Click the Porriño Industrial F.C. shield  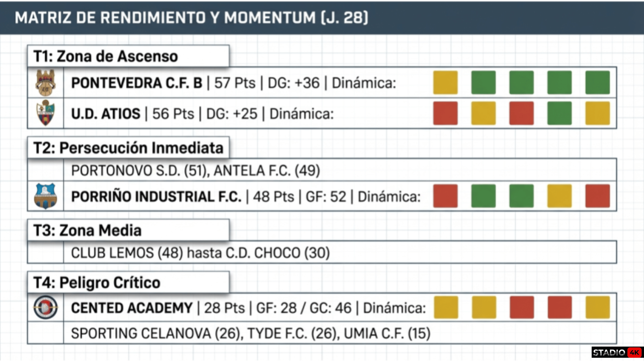click(45, 196)
